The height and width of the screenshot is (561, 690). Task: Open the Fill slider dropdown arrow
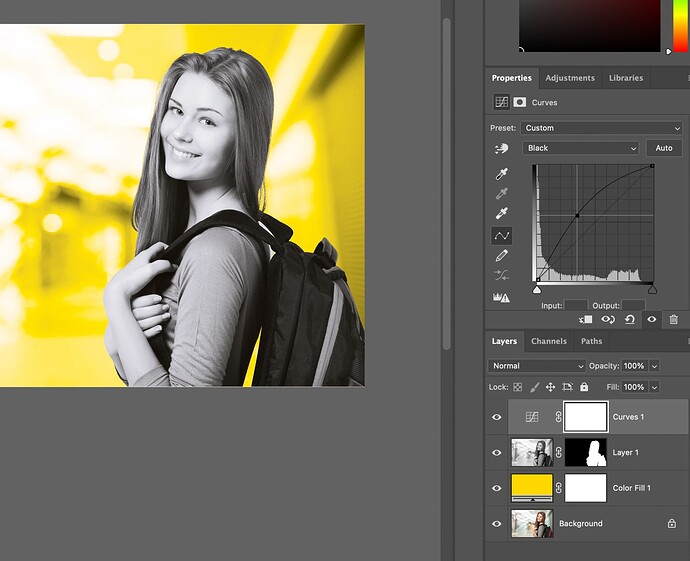coord(654,387)
